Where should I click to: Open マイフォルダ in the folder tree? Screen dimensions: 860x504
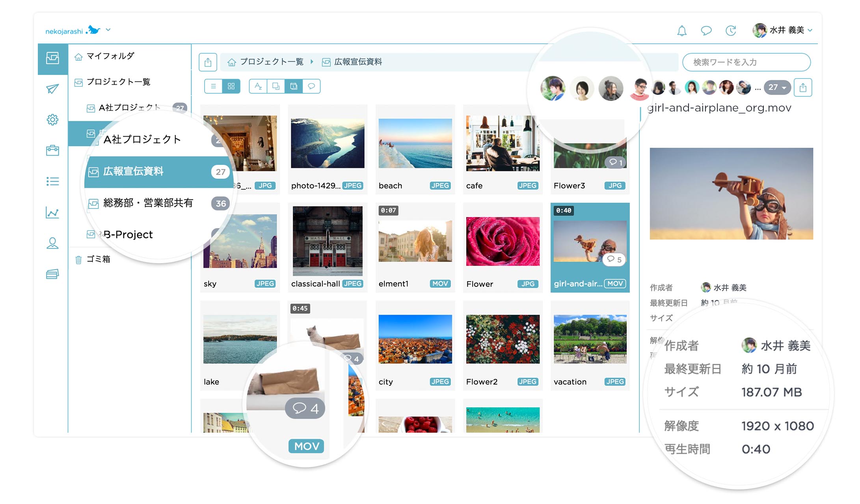(104, 56)
